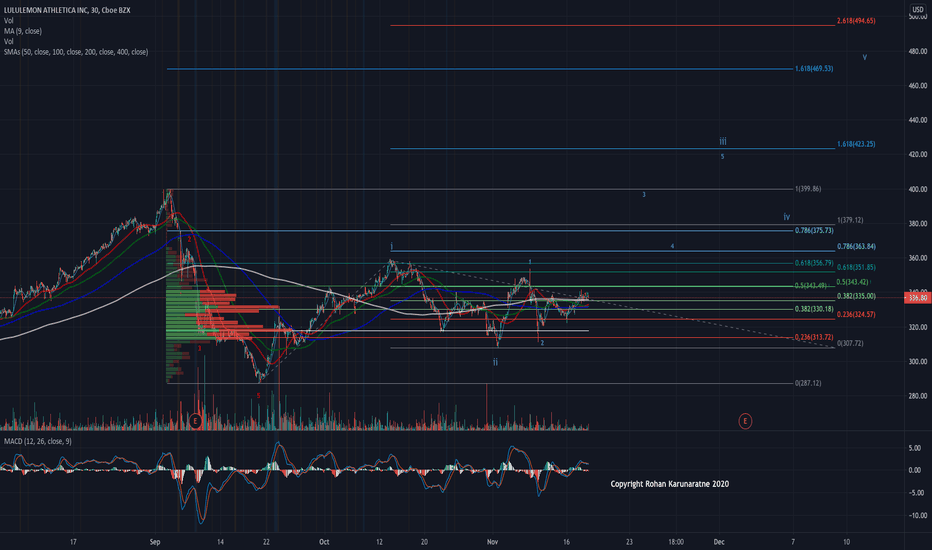This screenshot has width=932, height=550.
Task: Click the 0.786(363.84) Fibonacci label
Action: [856, 246]
